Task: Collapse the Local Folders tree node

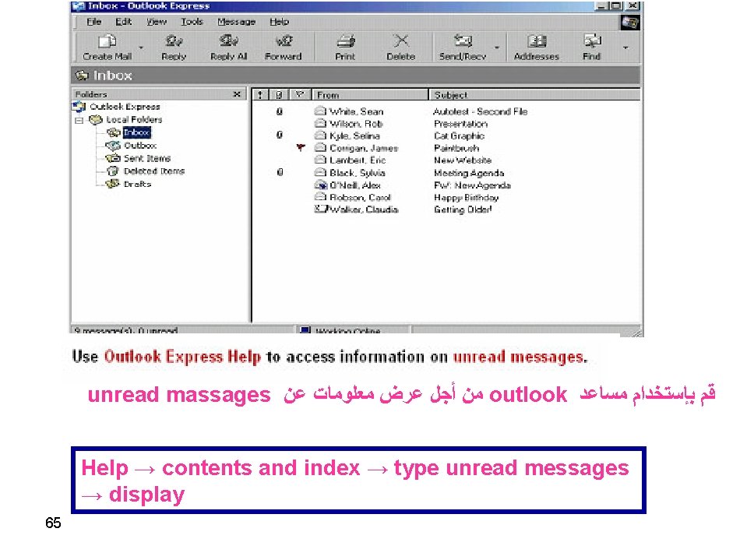Action: [79, 121]
